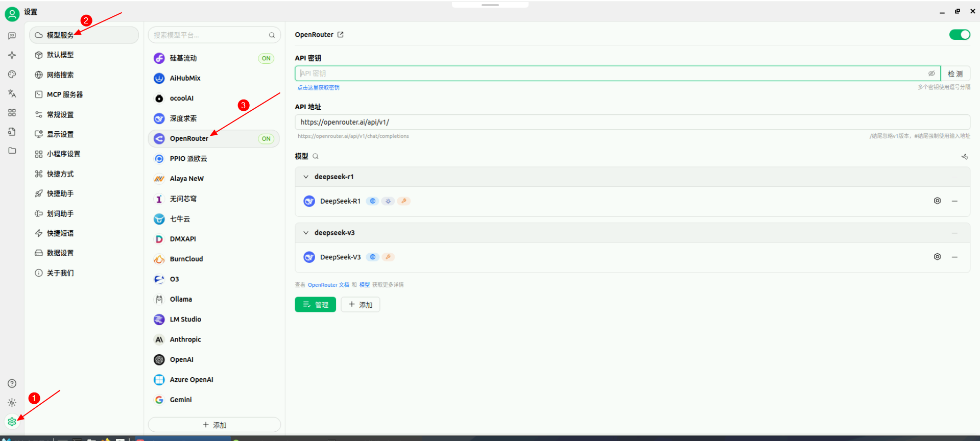The height and width of the screenshot is (441, 980).
Task: Select the Alaya NeW provider
Action: click(x=214, y=179)
